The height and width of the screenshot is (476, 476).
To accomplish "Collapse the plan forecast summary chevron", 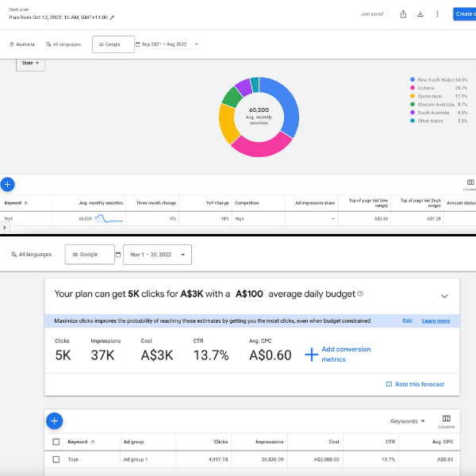I will click(443, 296).
